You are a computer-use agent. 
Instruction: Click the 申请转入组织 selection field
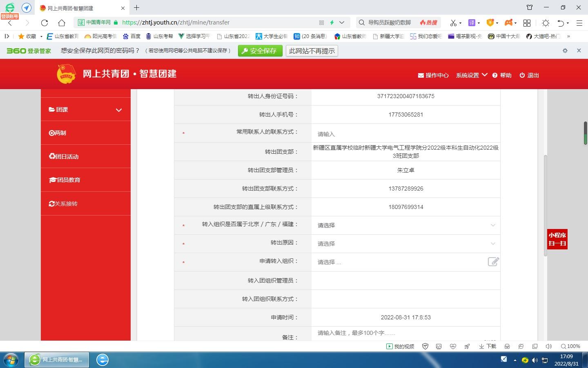[x=400, y=262]
